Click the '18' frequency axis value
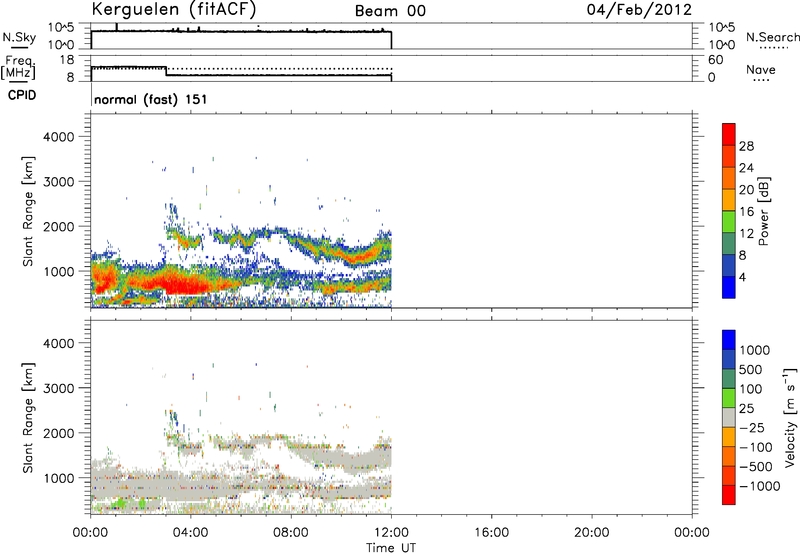The image size is (800, 554). [x=67, y=60]
